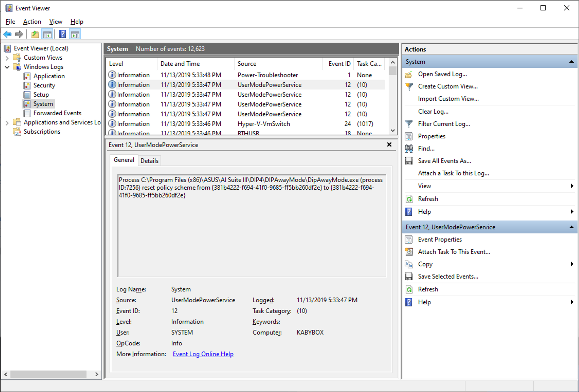
Task: Sort events by Event ID column
Action: click(x=338, y=64)
